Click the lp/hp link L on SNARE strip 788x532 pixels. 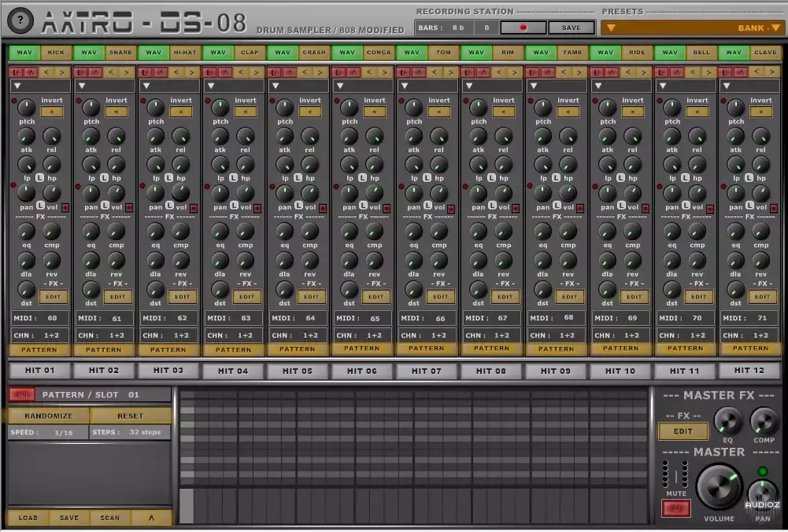point(104,178)
